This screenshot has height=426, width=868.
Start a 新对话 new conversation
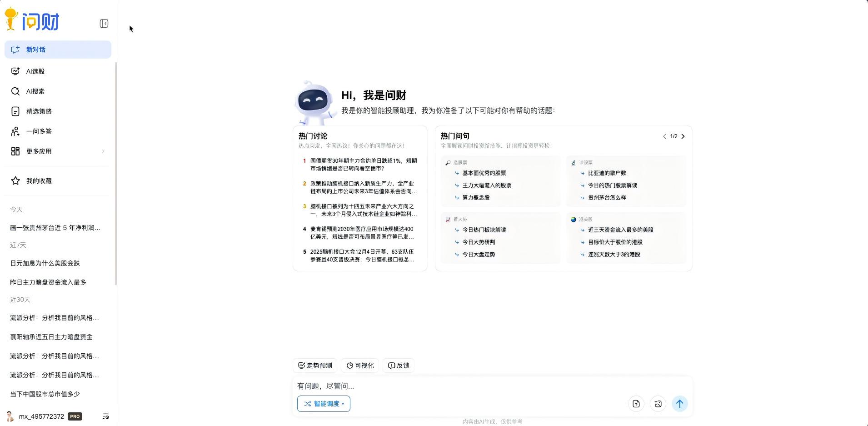coord(35,49)
